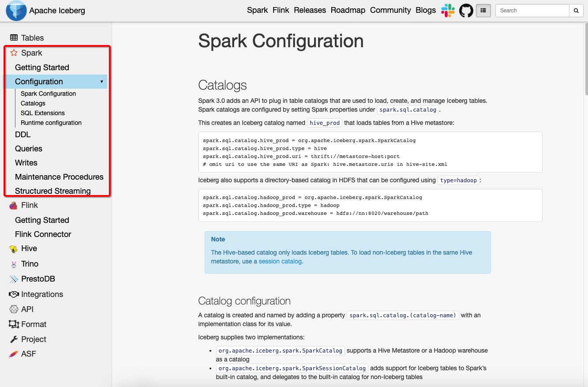Click the search magnifier button
Image resolution: width=588 pixels, height=387 pixels.
pyautogui.click(x=576, y=11)
